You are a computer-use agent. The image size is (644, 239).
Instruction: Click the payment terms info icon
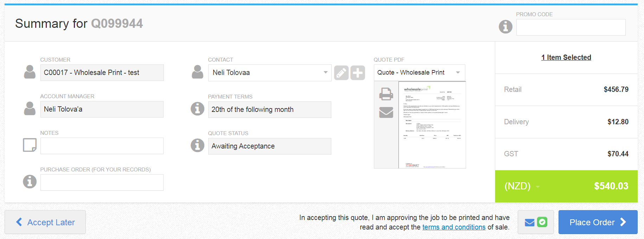pyautogui.click(x=197, y=109)
